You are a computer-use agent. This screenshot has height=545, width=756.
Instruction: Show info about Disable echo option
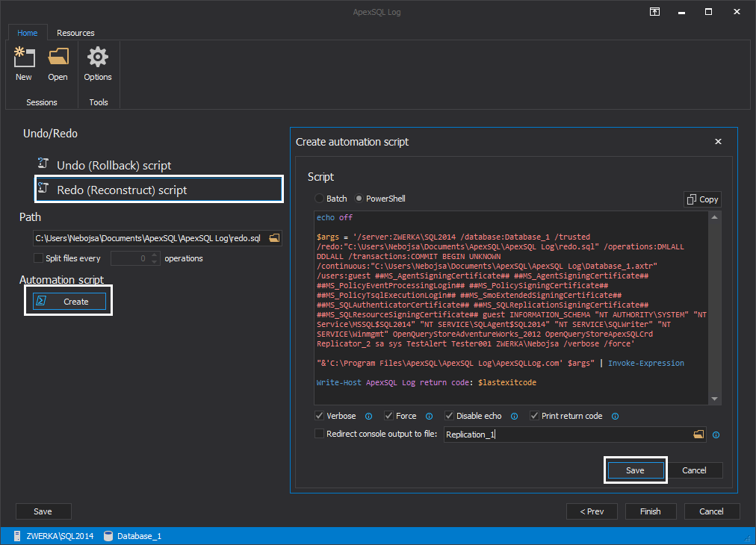coord(515,417)
